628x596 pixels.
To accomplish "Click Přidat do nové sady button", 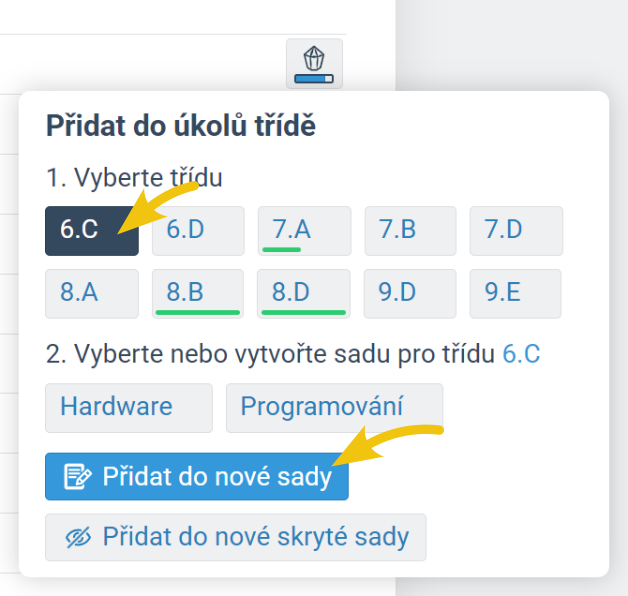I will point(196,477).
